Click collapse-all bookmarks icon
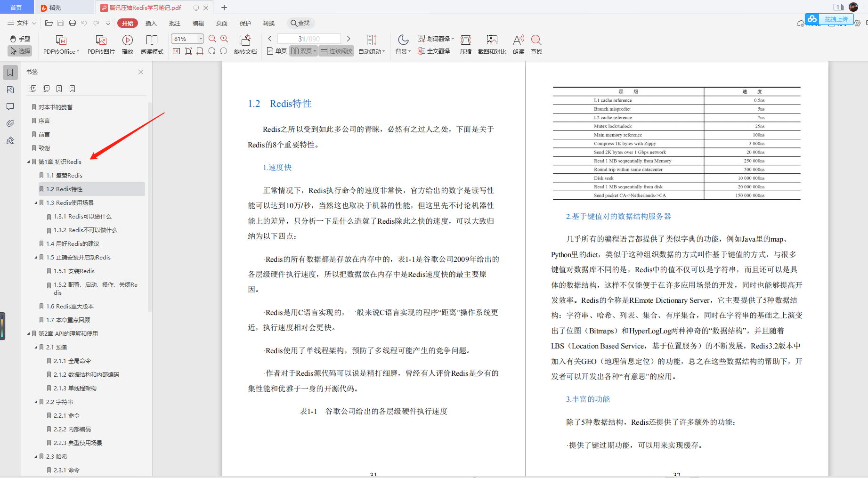The height and width of the screenshot is (478, 868). coord(46,89)
